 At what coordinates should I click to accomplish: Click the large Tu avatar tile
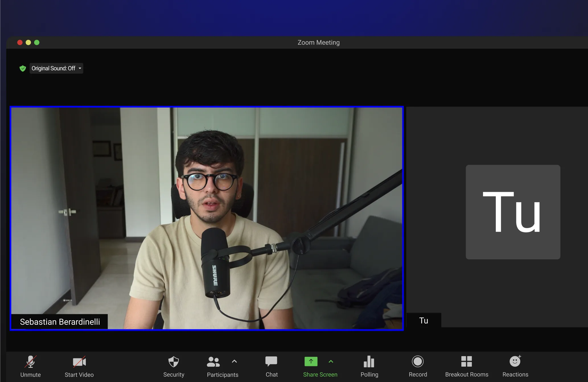tap(513, 212)
